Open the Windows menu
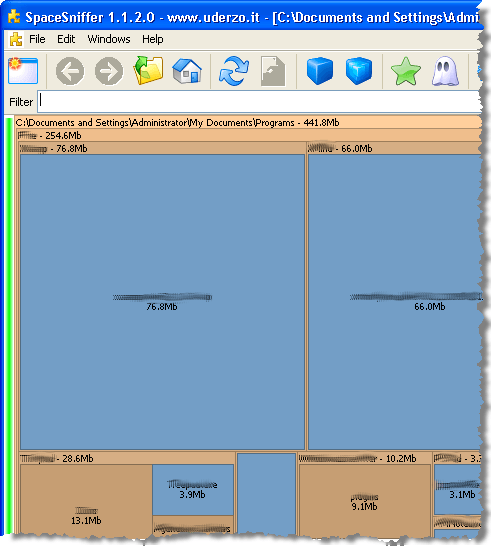 pyautogui.click(x=109, y=39)
